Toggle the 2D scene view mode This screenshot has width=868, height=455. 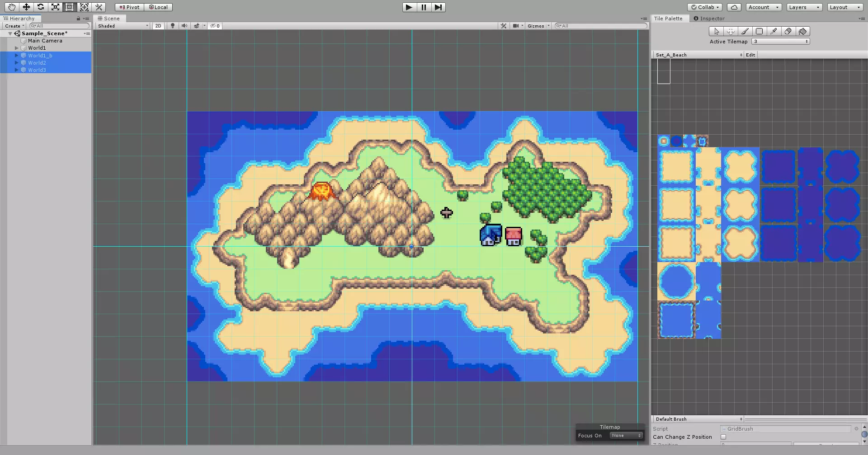click(x=158, y=26)
